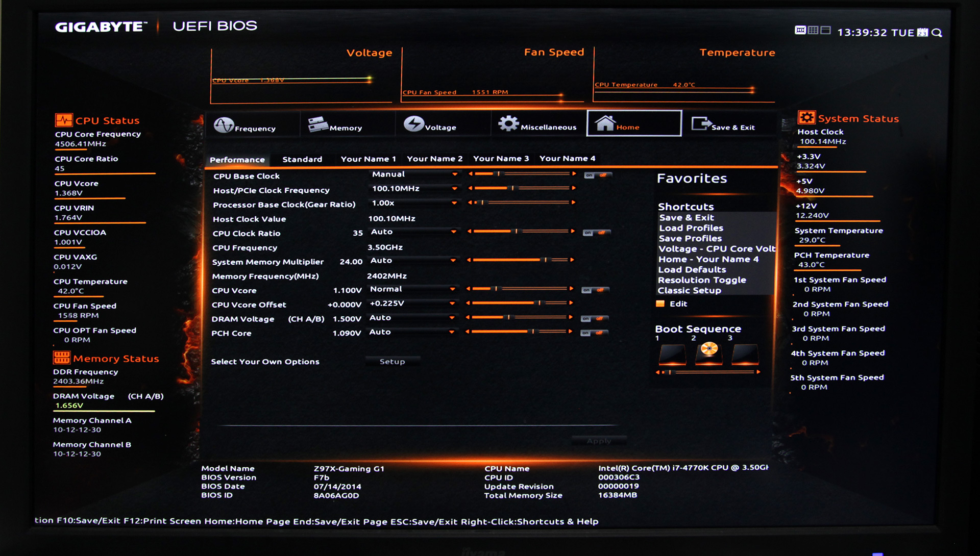980x556 pixels.
Task: Check the orange Edit box under Shortcuts
Action: coord(660,304)
